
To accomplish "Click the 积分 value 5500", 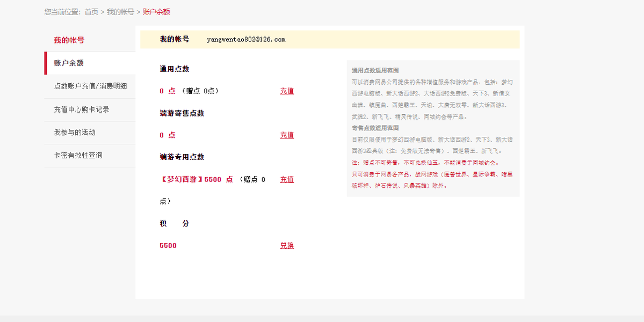I will 168,246.
